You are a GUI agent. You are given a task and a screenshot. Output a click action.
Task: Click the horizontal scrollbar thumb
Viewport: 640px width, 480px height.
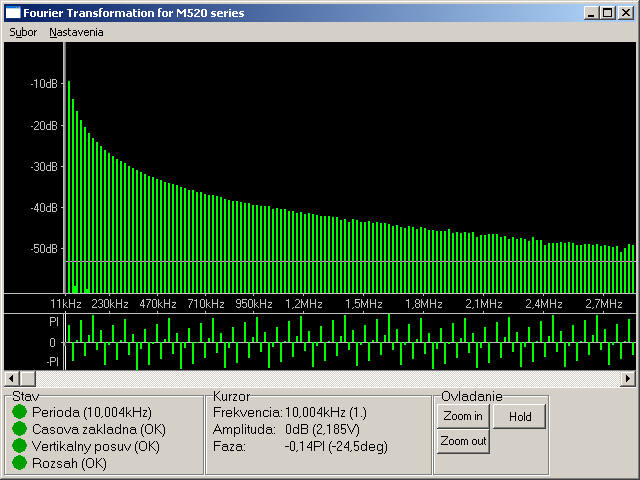pos(27,379)
